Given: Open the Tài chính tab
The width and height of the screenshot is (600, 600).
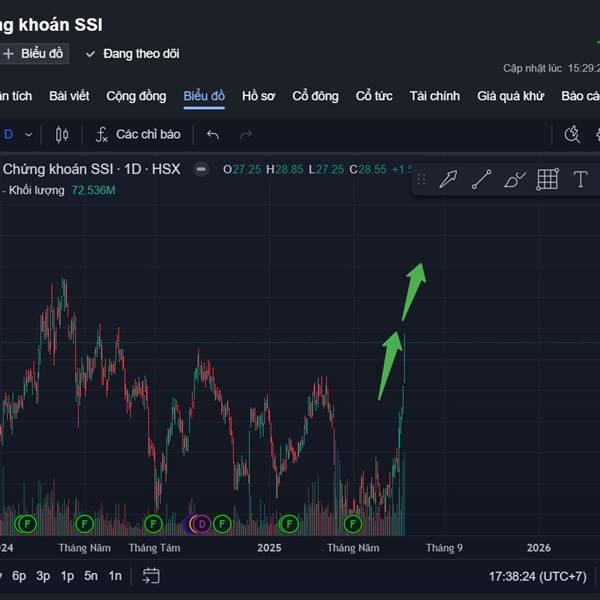Looking at the screenshot, I should pyautogui.click(x=435, y=96).
